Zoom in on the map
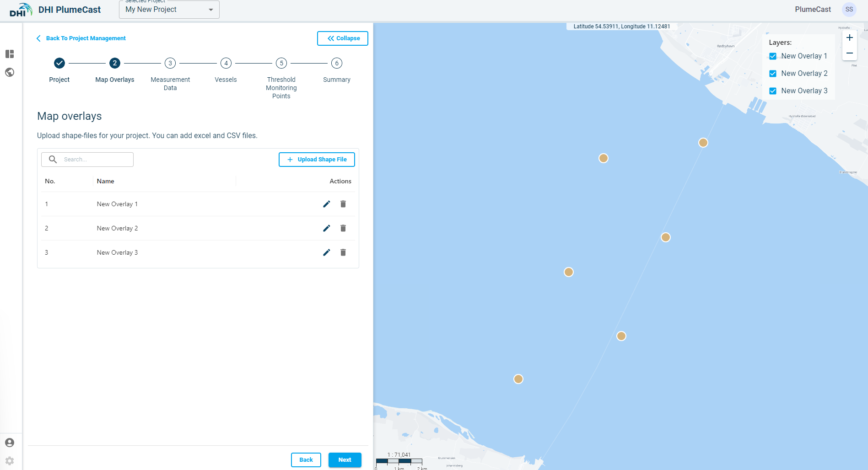868x470 pixels. pos(849,38)
